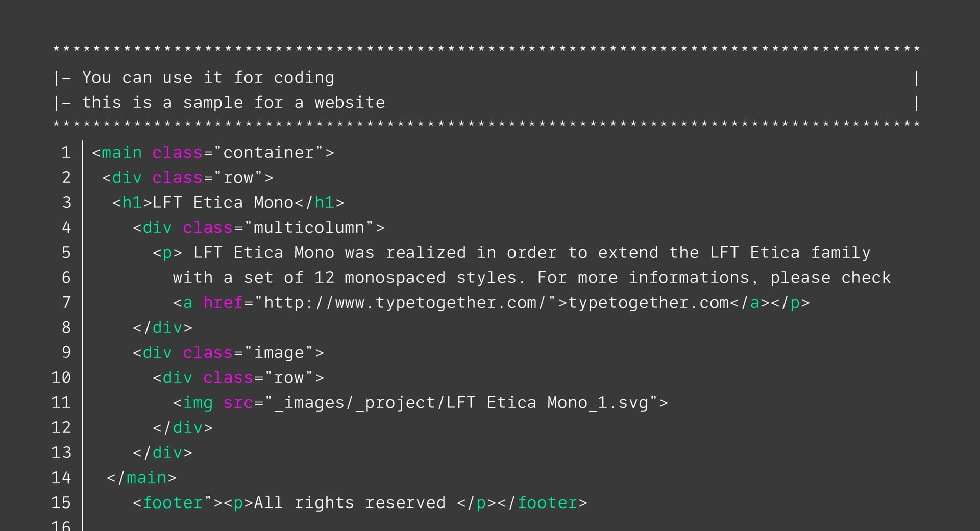Click line number 8 in the gutter
Image resolution: width=980 pixels, height=531 pixels.
pyautogui.click(x=66, y=327)
